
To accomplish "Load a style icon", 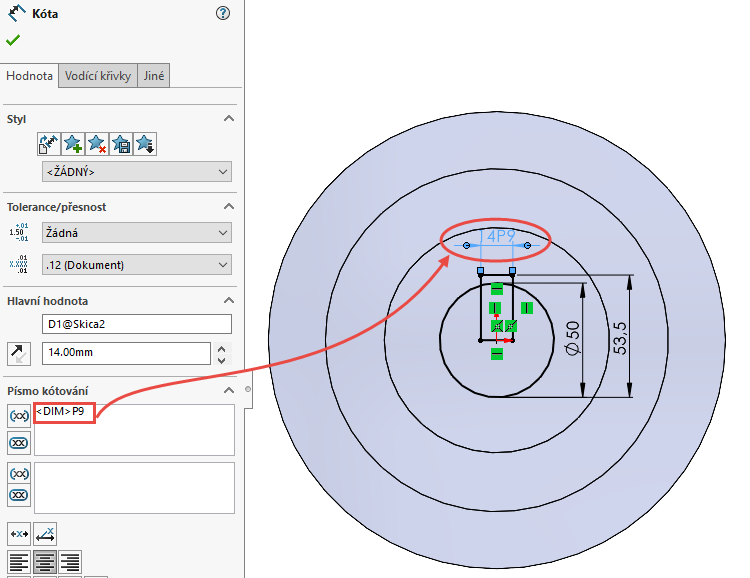I will 145,144.
